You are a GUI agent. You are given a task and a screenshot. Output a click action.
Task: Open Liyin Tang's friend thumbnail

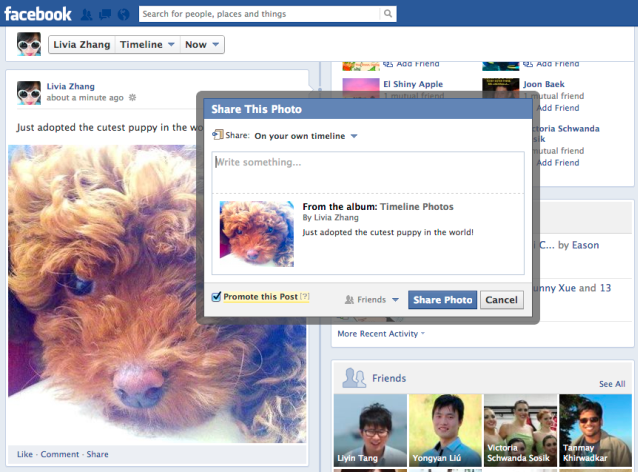tap(369, 430)
